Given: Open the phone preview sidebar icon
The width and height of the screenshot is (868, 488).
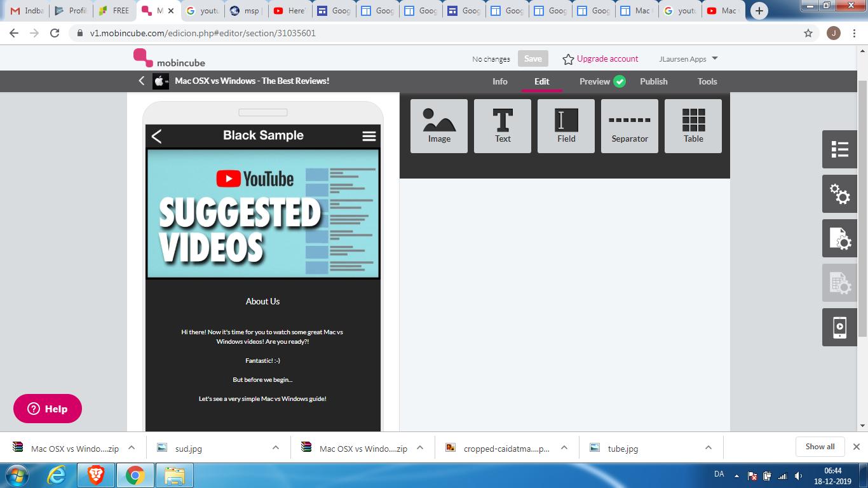Looking at the screenshot, I should (x=839, y=327).
